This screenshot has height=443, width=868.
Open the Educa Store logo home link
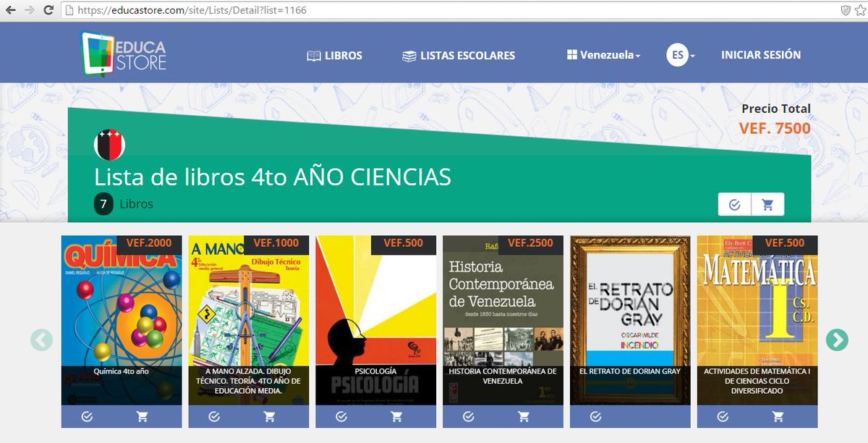coord(124,54)
